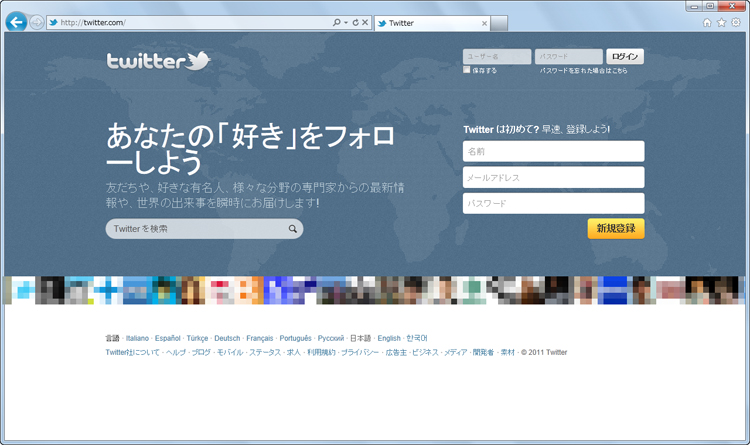Click the yellow 新規登録 button
750x445 pixels.
(x=616, y=228)
